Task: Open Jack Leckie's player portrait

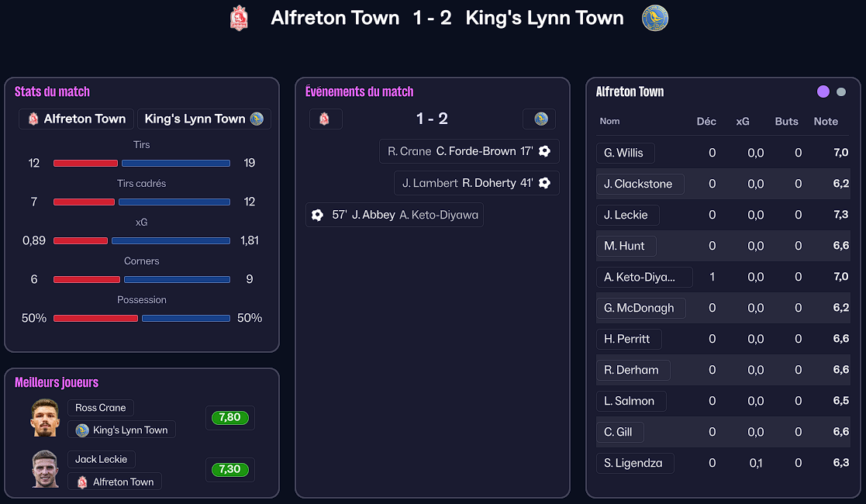Action: click(x=45, y=469)
